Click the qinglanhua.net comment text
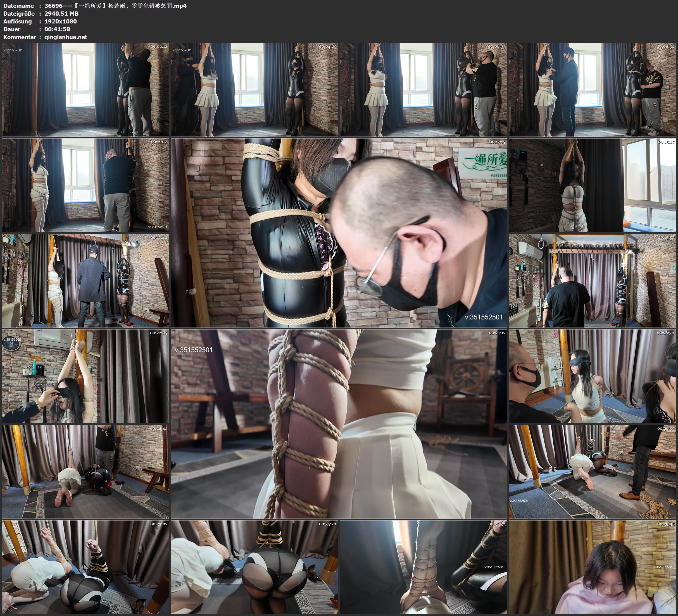 coord(66,37)
